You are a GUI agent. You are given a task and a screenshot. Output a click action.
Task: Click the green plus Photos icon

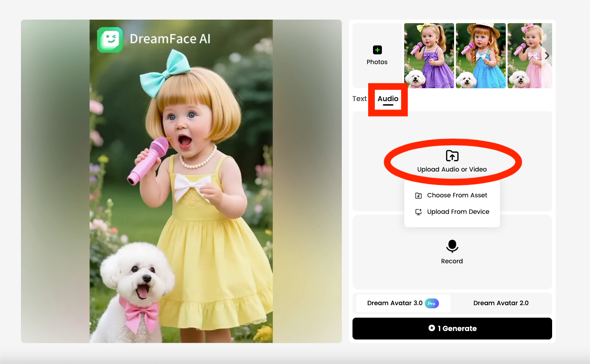click(377, 50)
